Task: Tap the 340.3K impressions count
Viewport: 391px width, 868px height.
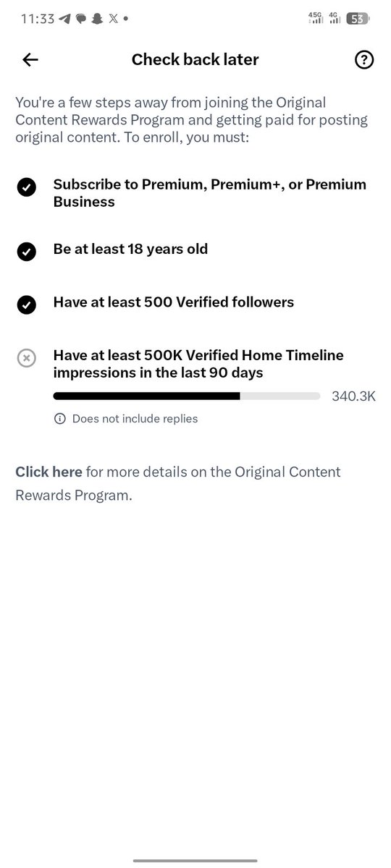Action: coord(353,396)
